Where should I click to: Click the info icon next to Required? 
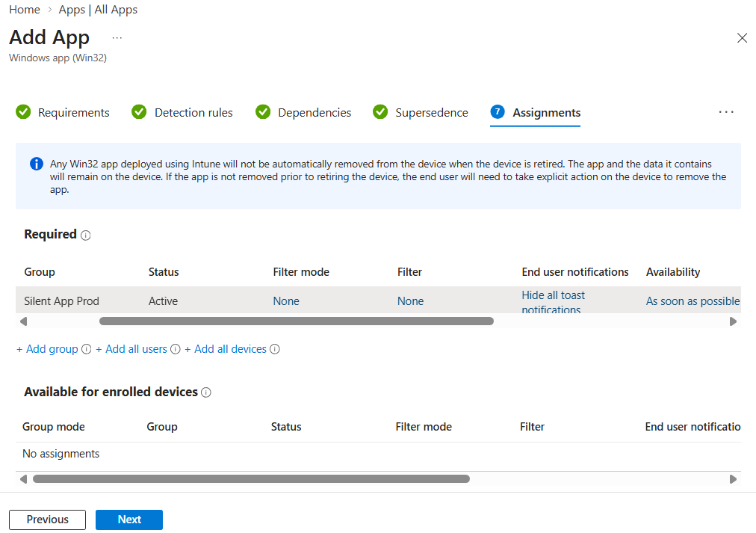tap(86, 235)
